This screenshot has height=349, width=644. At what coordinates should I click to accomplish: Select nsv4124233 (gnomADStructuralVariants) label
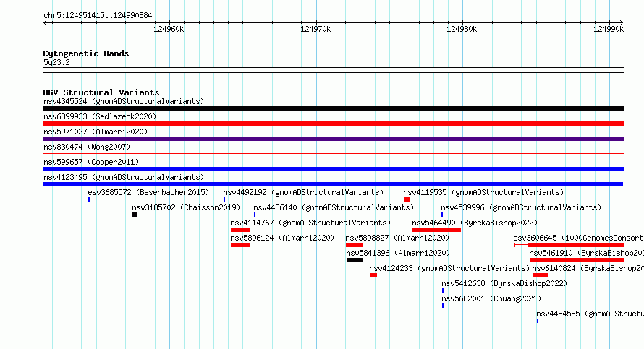point(449,268)
